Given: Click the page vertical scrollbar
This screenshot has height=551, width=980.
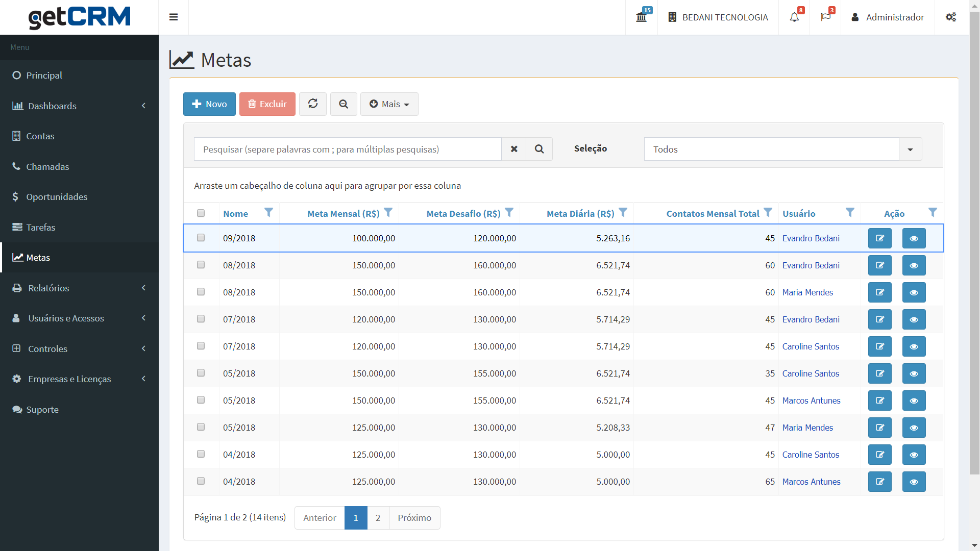Looking at the screenshot, I should tap(974, 243).
